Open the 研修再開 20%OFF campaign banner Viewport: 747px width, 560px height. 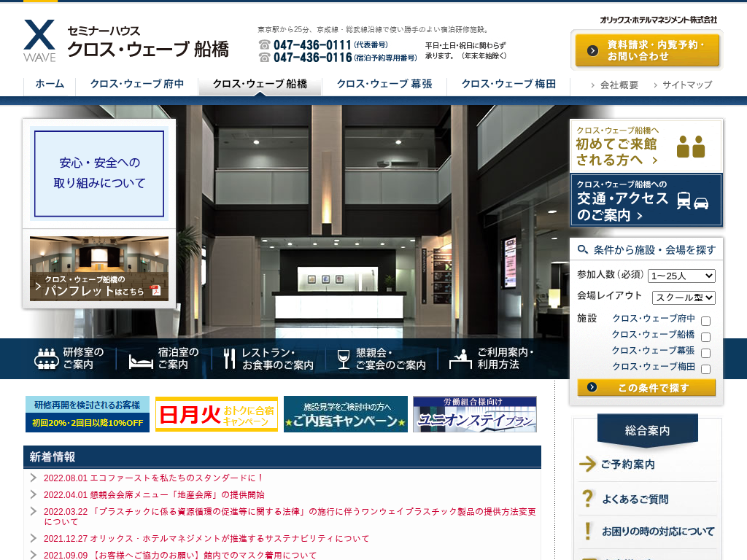[88, 414]
